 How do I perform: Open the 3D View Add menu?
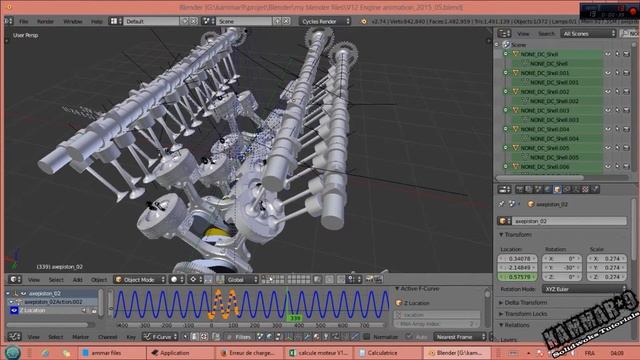[x=77, y=279]
